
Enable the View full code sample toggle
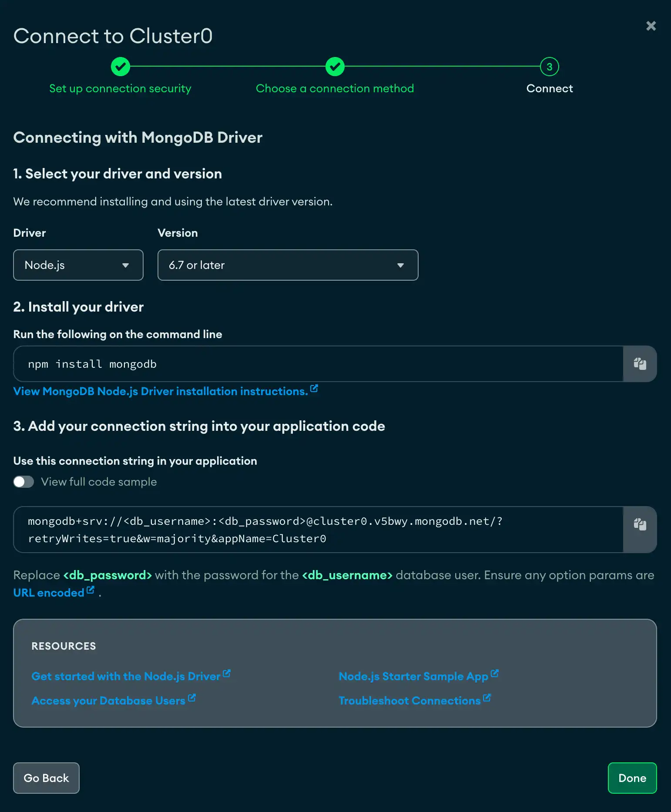pos(23,482)
